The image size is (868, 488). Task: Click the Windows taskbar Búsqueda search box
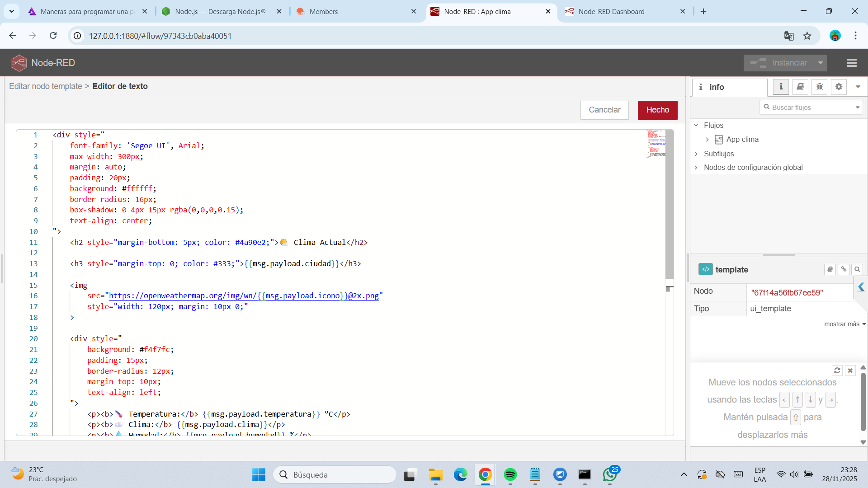(x=335, y=474)
